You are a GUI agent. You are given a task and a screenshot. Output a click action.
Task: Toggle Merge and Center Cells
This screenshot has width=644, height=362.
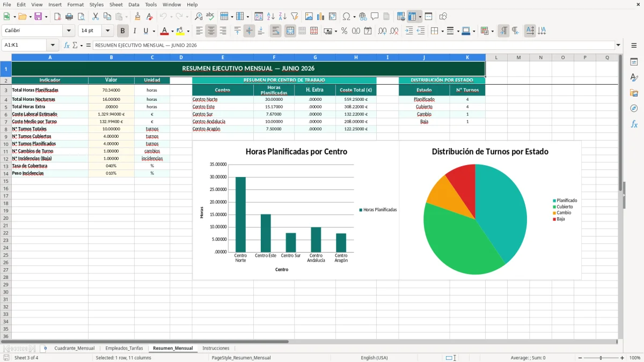tap(290, 31)
